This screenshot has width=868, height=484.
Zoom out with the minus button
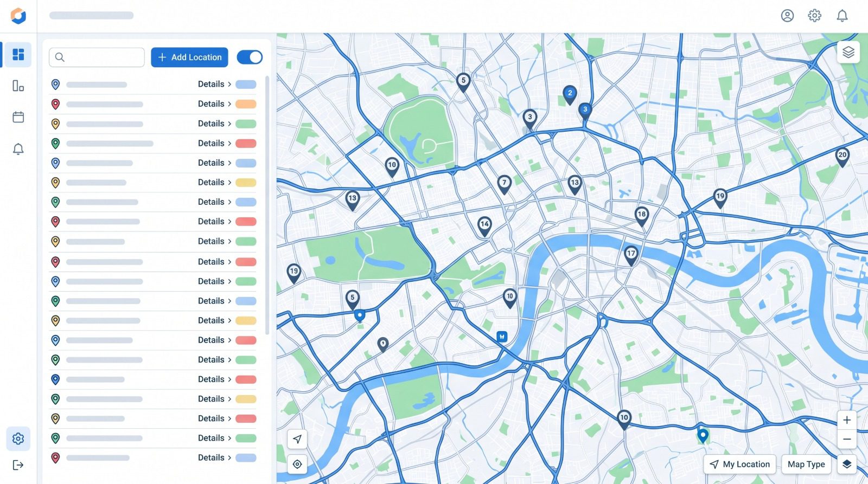coord(847,439)
